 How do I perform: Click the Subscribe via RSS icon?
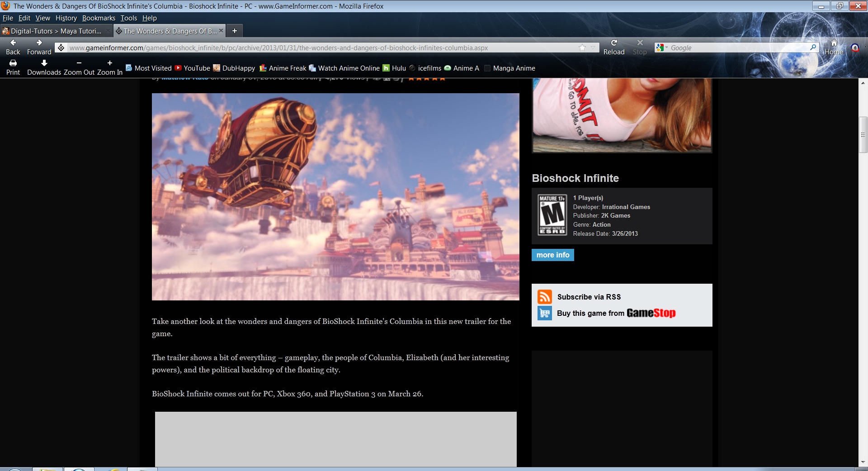(544, 297)
